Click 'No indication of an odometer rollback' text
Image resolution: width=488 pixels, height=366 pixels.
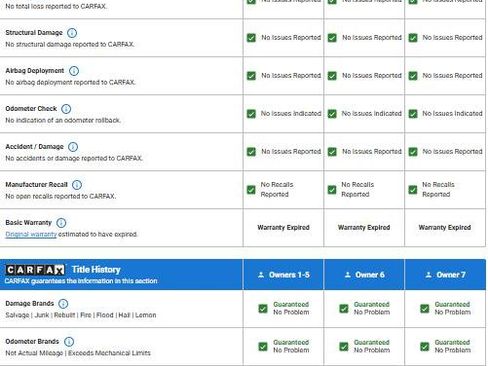(x=63, y=120)
